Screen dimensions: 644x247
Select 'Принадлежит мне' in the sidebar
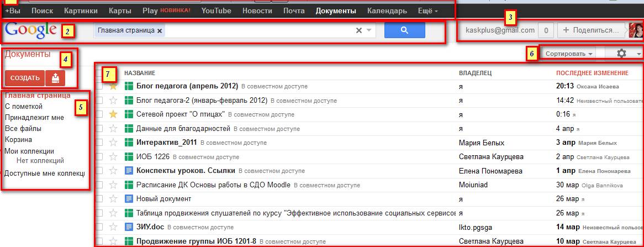tap(34, 118)
